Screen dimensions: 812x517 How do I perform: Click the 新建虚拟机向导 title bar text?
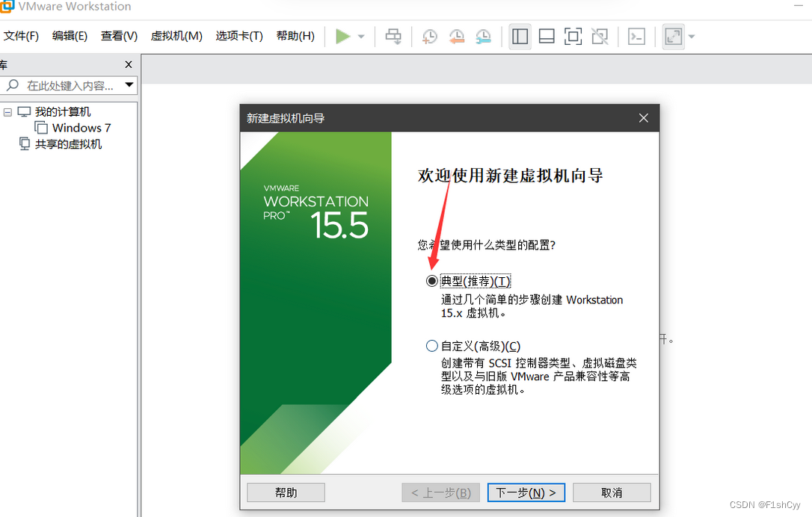point(286,119)
